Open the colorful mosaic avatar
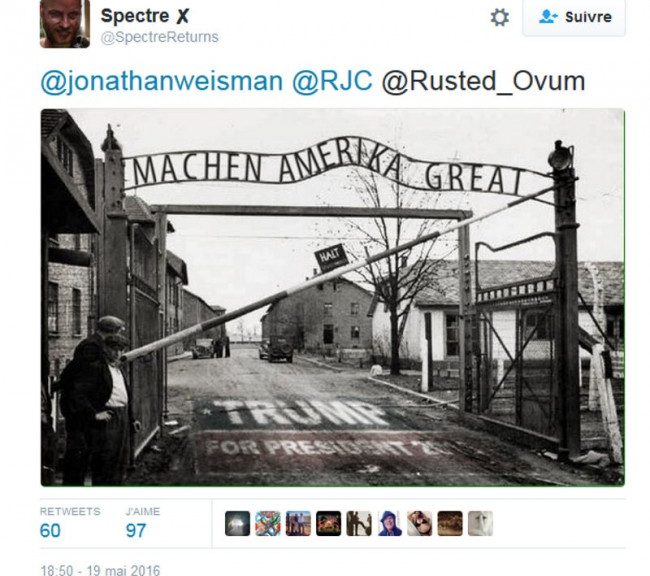The width and height of the screenshot is (650, 576). 268,523
